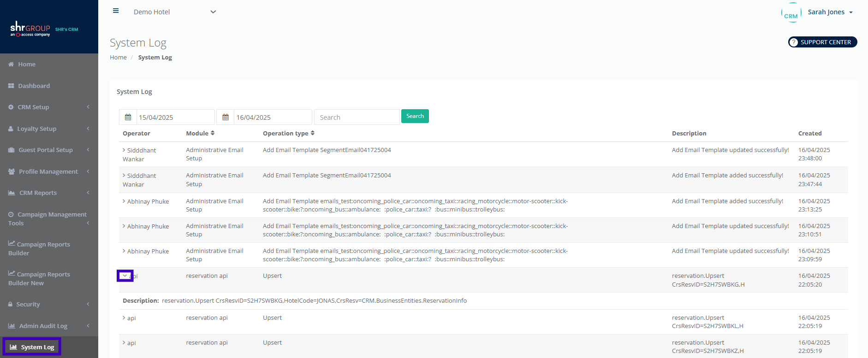The width and height of the screenshot is (868, 358).
Task: Focus the log Search text box
Action: click(x=357, y=117)
